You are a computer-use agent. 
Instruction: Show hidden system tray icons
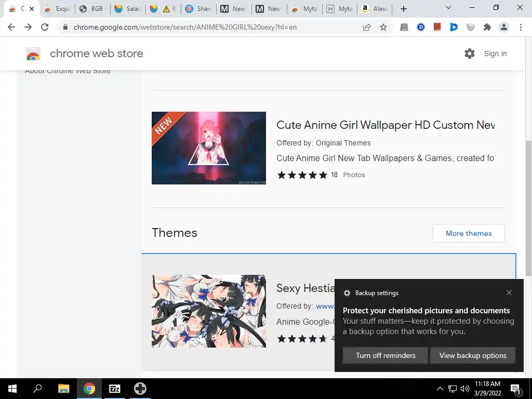[440, 389]
